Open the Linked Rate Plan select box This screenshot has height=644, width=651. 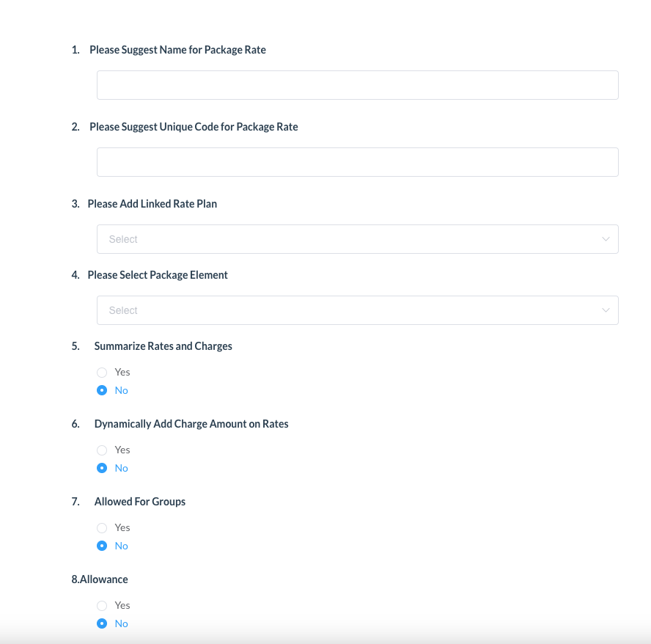pos(357,239)
